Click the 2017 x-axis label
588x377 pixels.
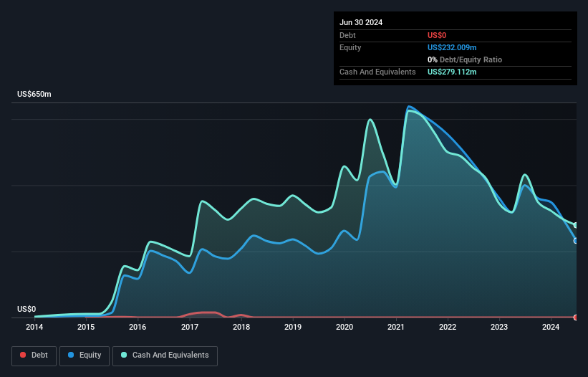pyautogui.click(x=190, y=327)
